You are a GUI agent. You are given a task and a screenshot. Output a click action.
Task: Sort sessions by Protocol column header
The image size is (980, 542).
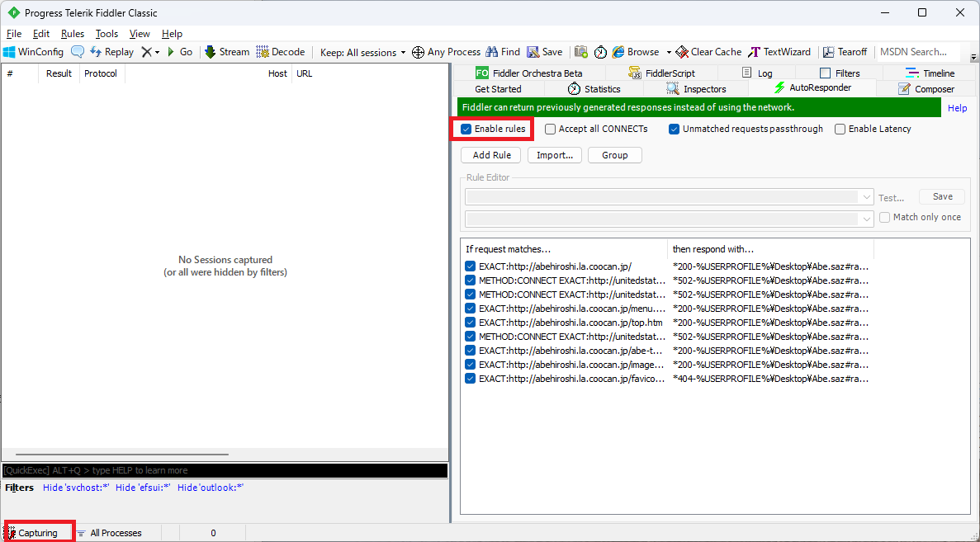(102, 73)
